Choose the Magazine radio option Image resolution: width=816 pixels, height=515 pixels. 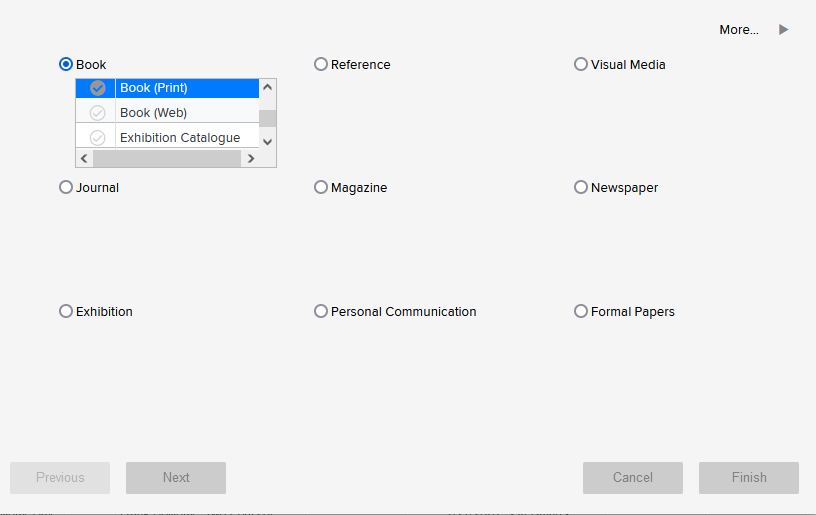tap(321, 187)
